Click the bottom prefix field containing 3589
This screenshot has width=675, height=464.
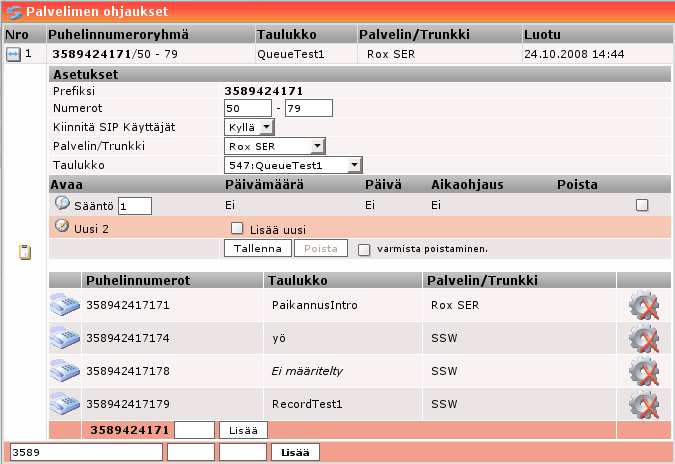point(87,452)
